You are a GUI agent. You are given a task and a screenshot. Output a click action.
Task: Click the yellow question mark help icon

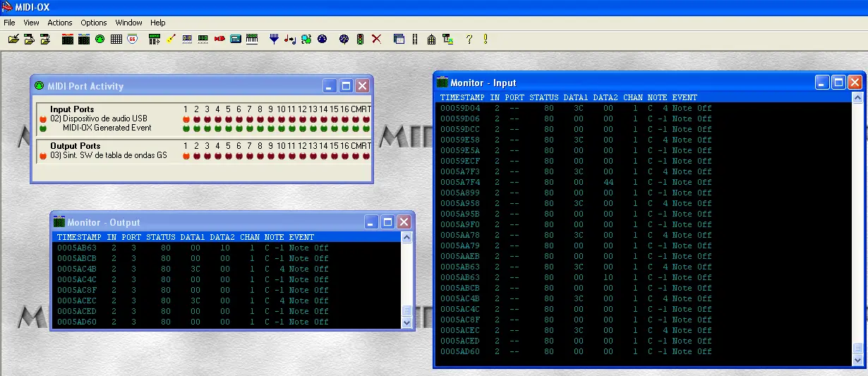coord(469,40)
